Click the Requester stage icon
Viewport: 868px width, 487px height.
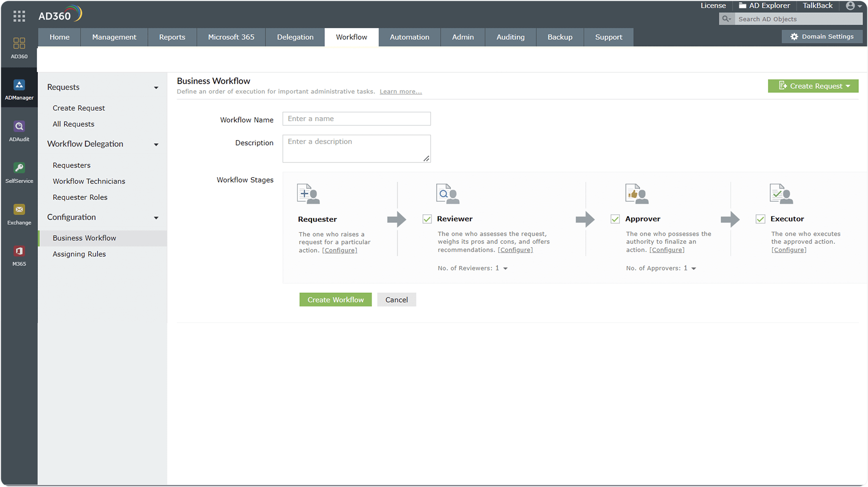(308, 194)
